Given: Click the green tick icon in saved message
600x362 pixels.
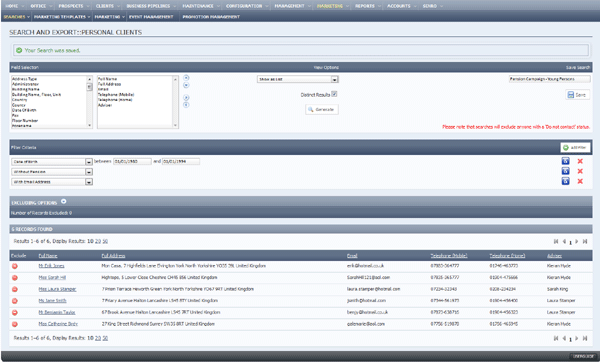Looking at the screenshot, I should point(19,50).
